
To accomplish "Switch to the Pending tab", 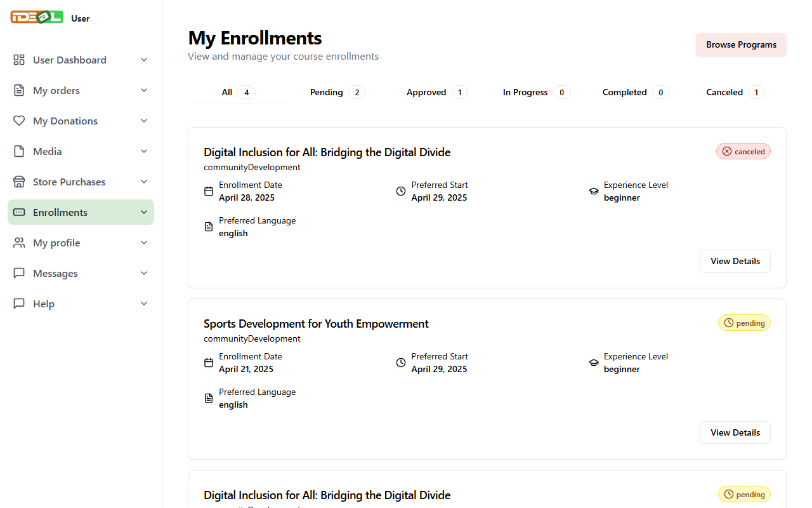I will 337,92.
